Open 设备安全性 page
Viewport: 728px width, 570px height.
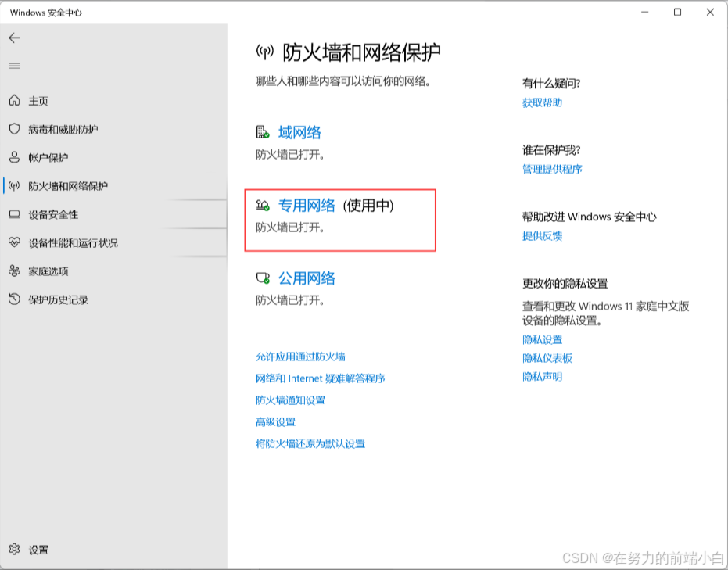click(x=53, y=214)
